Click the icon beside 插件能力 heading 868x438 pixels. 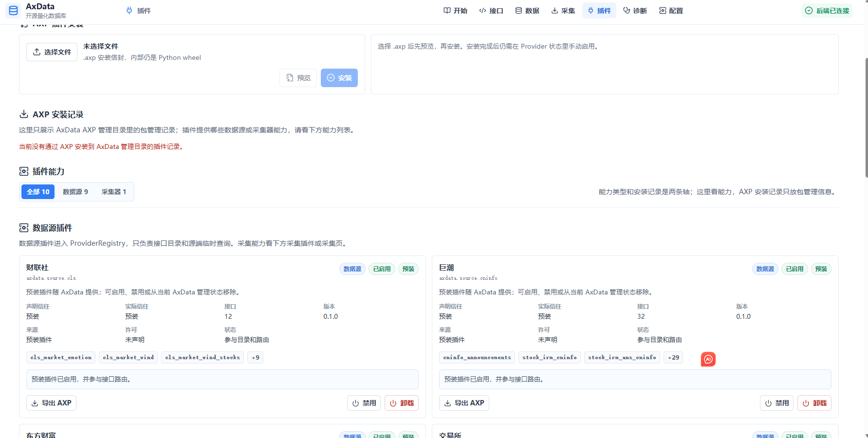[x=23, y=171]
